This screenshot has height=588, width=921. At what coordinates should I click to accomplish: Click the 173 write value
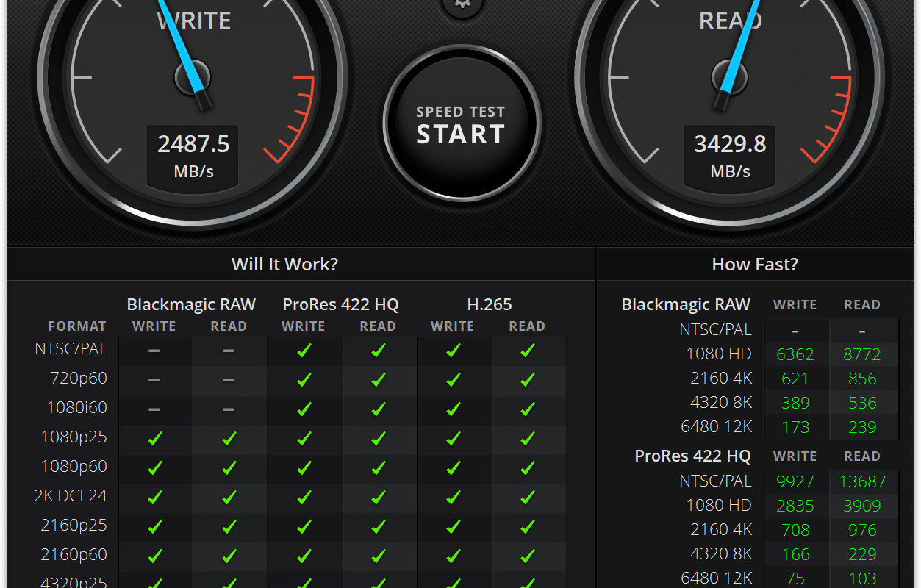pyautogui.click(x=795, y=428)
